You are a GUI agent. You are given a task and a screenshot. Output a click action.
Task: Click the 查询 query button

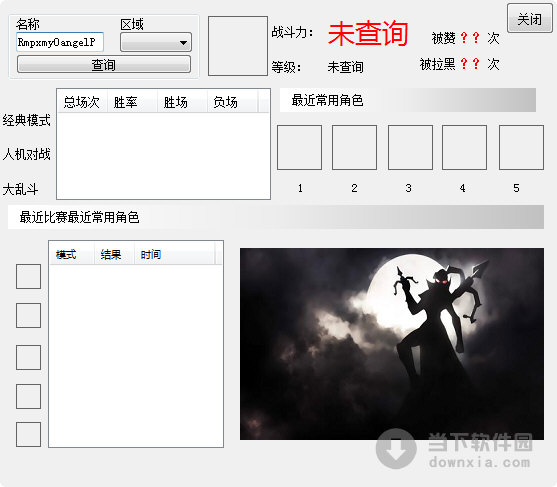pos(104,65)
